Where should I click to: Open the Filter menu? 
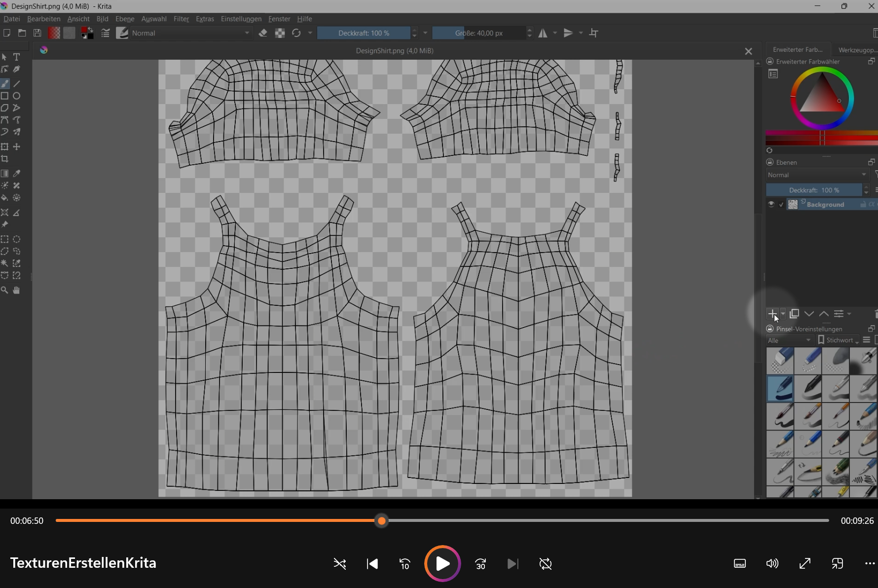pos(181,19)
